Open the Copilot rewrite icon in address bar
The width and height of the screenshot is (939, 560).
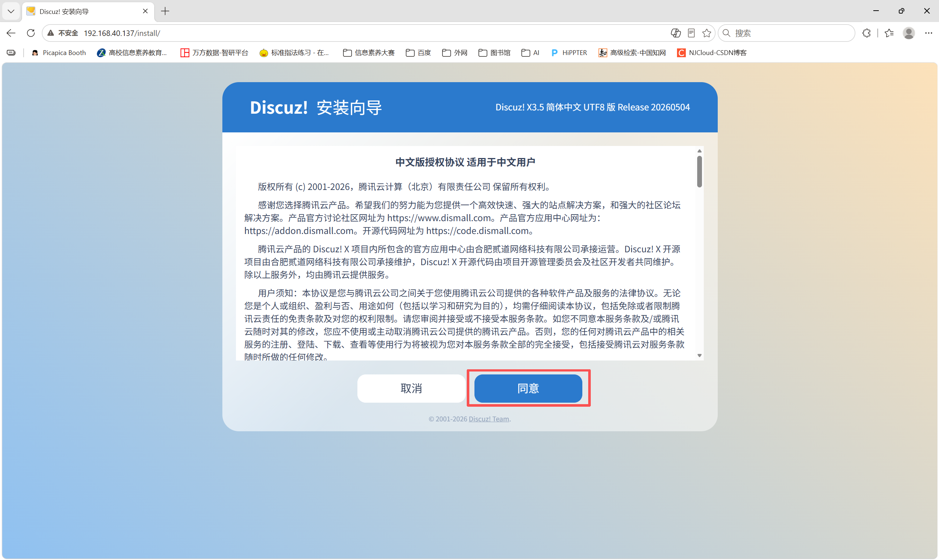click(x=676, y=33)
